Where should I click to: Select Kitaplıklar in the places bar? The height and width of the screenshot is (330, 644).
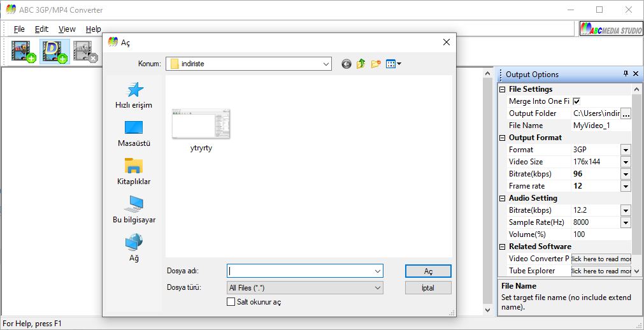click(x=134, y=172)
